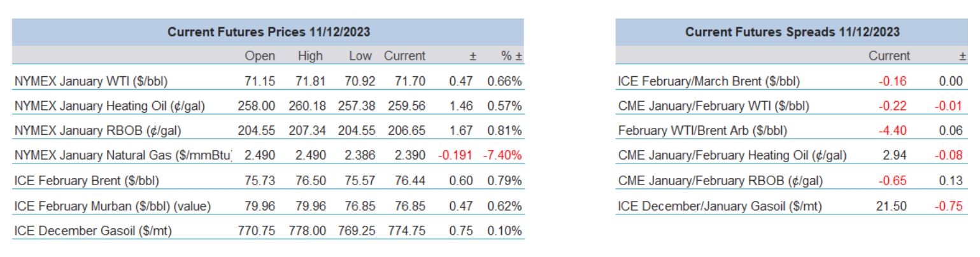Click the CME January/February WTI spread label
Viewport: 980px width, 257px height.
[713, 106]
